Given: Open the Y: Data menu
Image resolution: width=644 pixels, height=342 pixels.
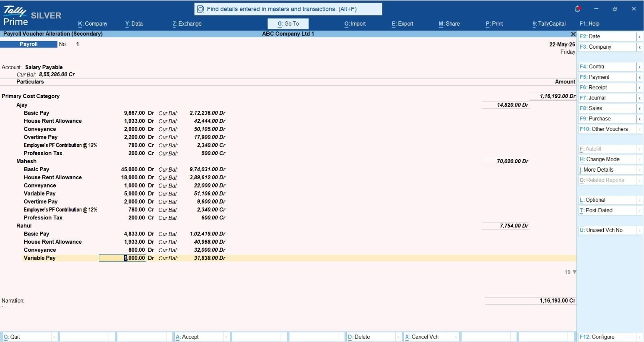Looking at the screenshot, I should point(134,24).
